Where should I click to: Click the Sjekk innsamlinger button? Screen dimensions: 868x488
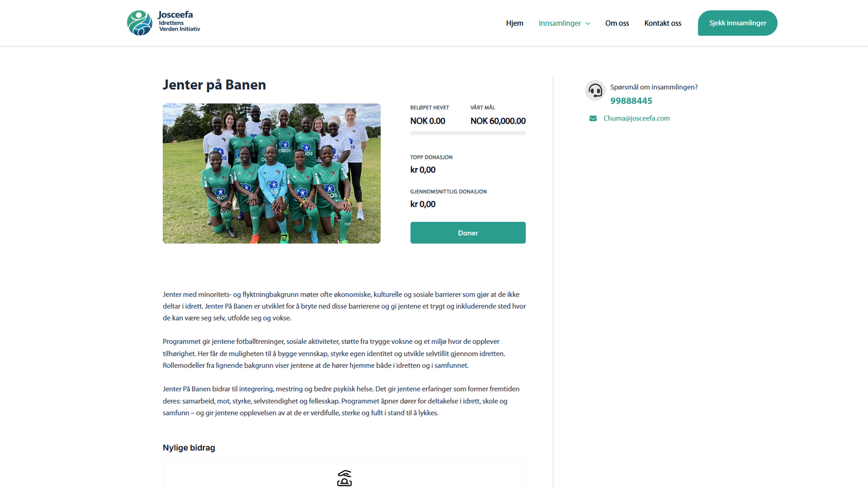(x=737, y=23)
